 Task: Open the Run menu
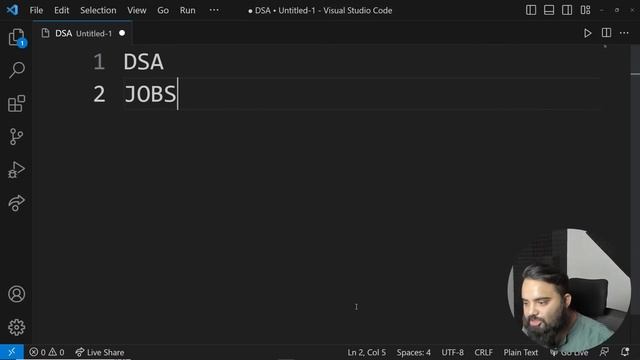188,10
